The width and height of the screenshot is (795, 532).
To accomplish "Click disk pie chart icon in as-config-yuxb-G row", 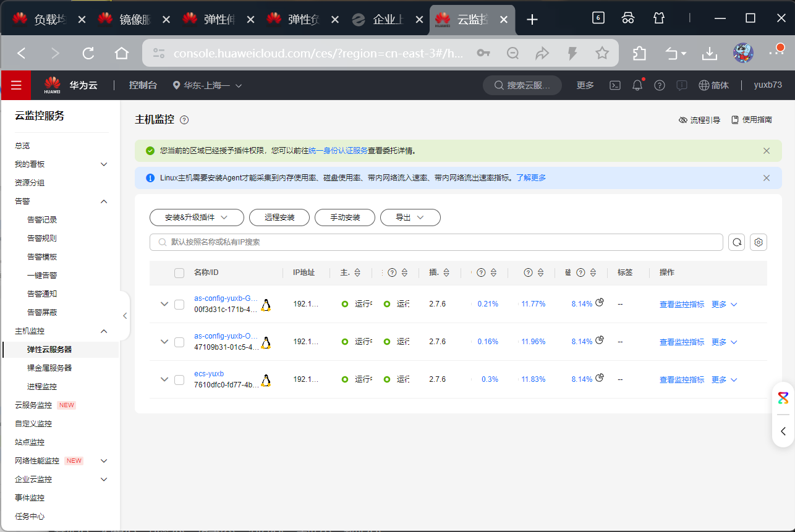I will (x=599, y=302).
